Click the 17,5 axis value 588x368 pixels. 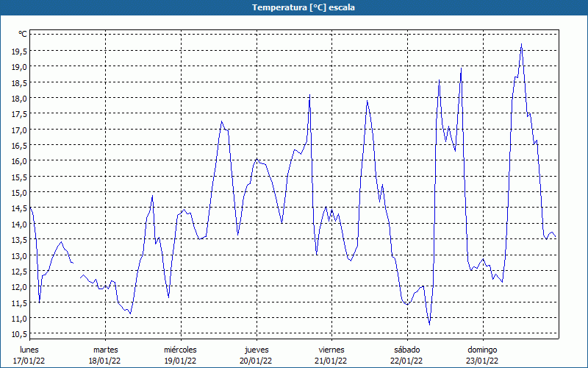tap(19, 114)
